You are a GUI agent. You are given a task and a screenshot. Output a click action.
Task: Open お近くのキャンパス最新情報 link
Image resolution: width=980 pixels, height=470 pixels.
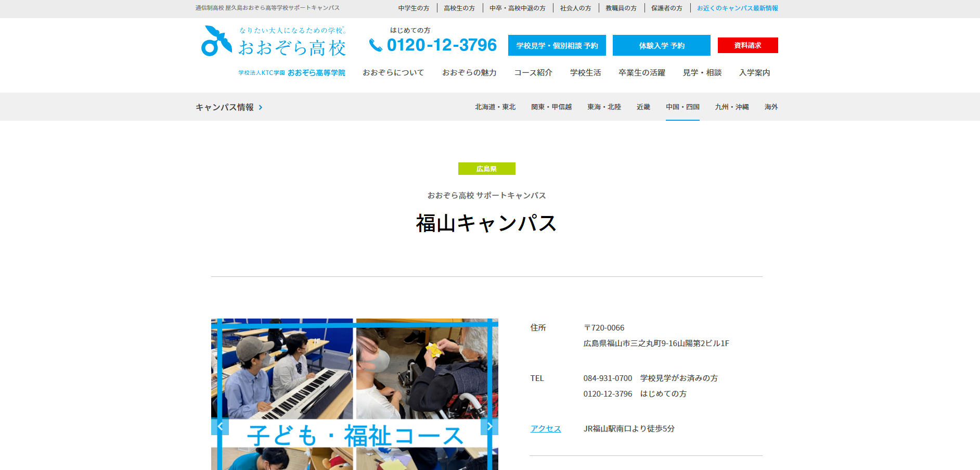tap(738, 8)
